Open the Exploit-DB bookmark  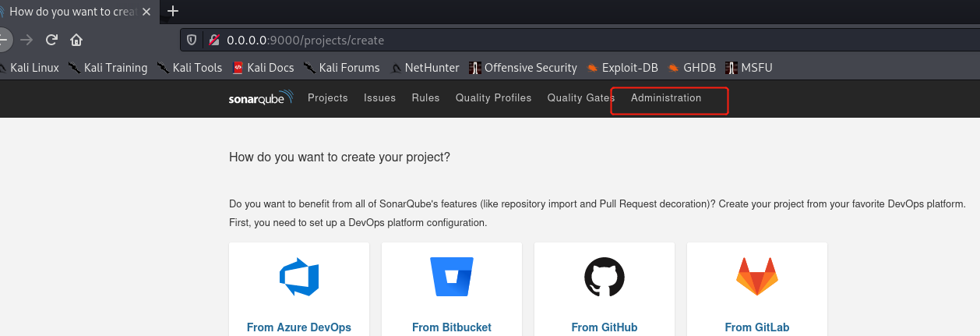(622, 68)
